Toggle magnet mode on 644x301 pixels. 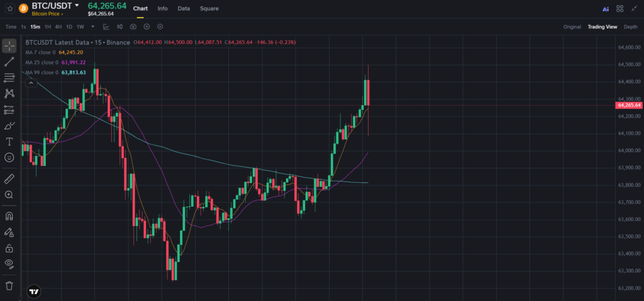[x=9, y=216]
